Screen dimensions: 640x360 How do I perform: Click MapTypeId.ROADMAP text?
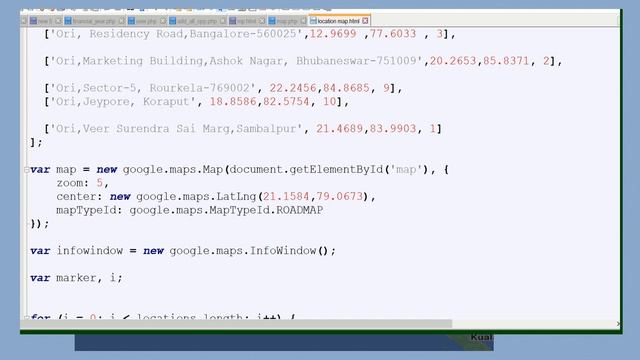266,210
